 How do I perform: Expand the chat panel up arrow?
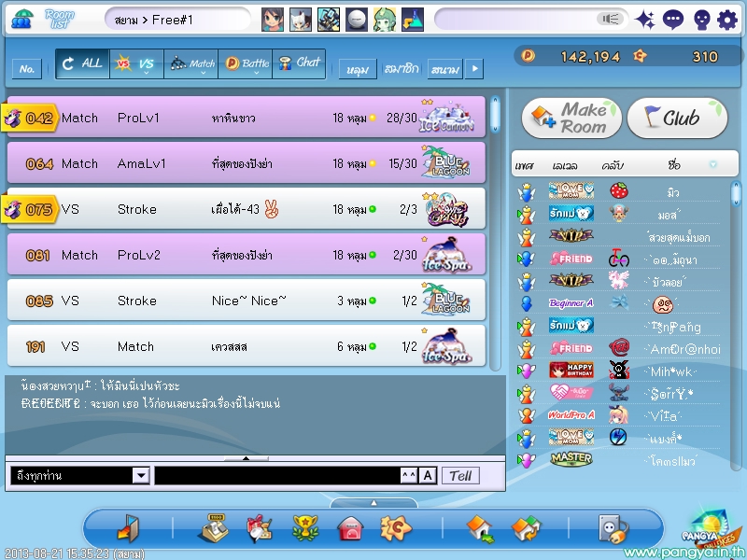coord(246,458)
